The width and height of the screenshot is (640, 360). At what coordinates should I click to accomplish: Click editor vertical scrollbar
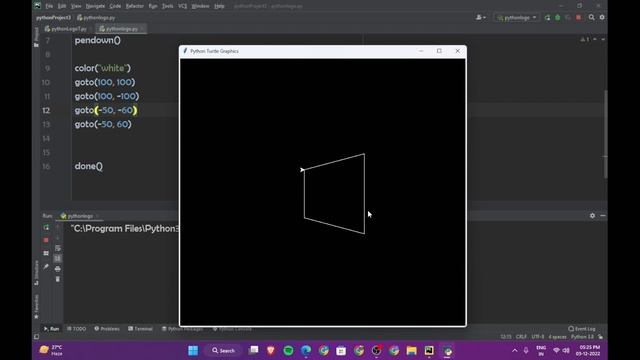click(x=605, y=134)
